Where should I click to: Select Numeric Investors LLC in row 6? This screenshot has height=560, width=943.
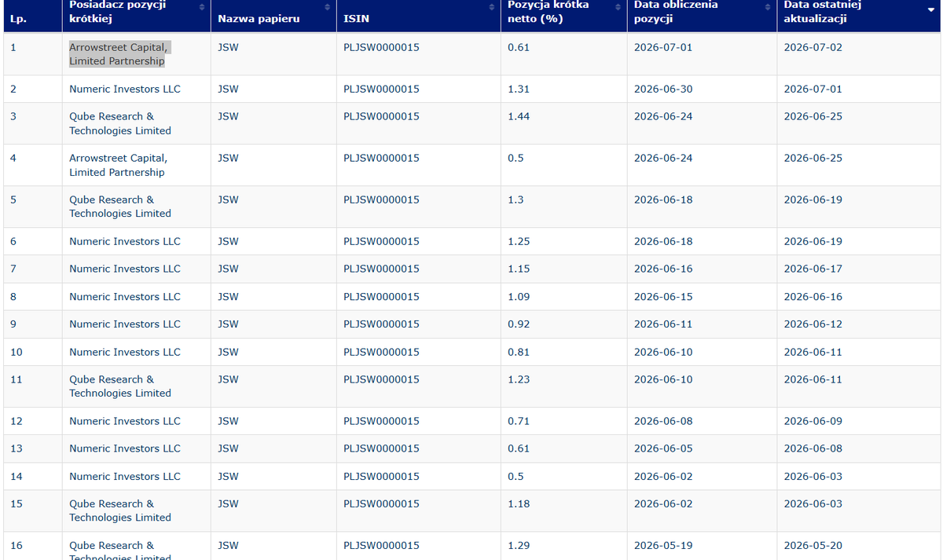point(125,241)
